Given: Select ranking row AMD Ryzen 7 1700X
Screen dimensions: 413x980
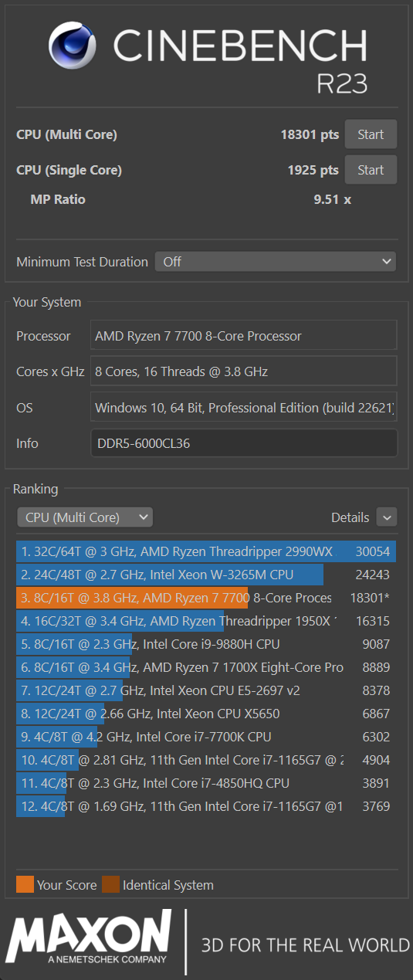Looking at the screenshot, I should pyautogui.click(x=206, y=667).
